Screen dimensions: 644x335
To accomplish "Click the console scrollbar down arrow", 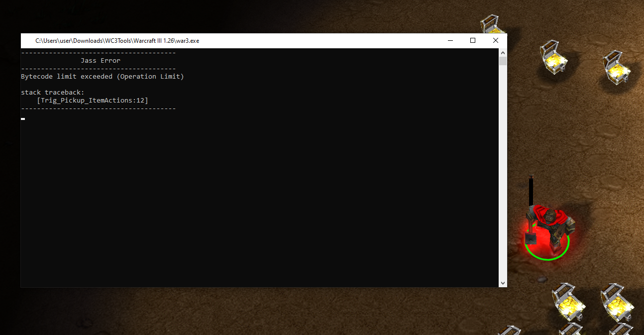I will 503,283.
